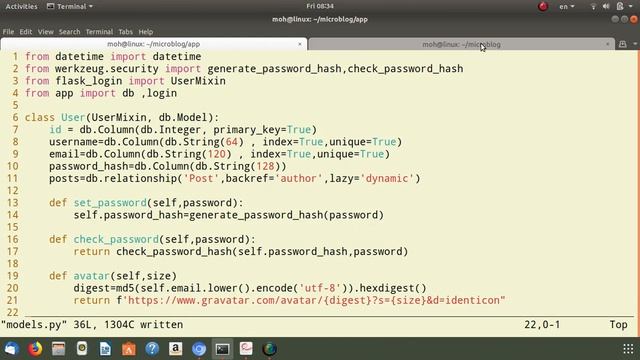640x360 pixels.
Task: Launch Firefox from the dock
Action: tap(35, 349)
